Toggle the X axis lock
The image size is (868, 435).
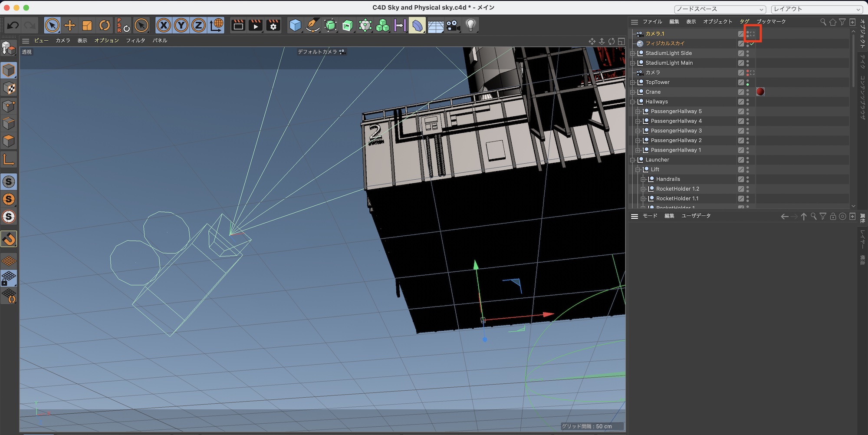point(164,26)
